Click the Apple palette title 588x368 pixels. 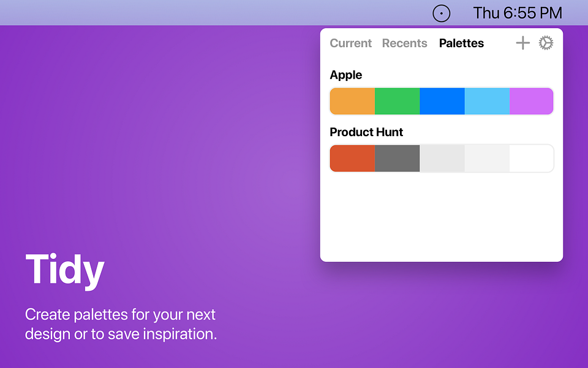click(345, 75)
